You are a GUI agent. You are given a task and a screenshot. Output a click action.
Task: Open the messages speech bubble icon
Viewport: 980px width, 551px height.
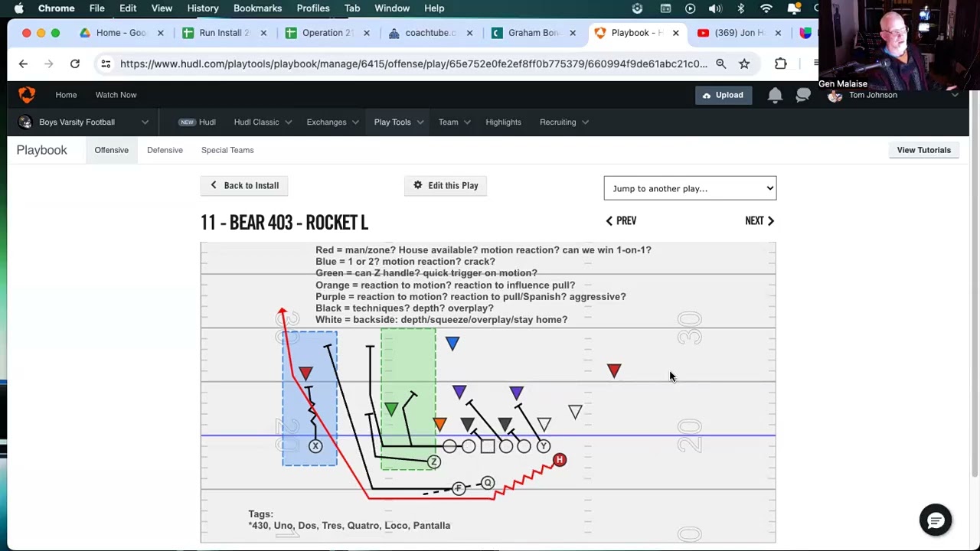[x=803, y=95]
